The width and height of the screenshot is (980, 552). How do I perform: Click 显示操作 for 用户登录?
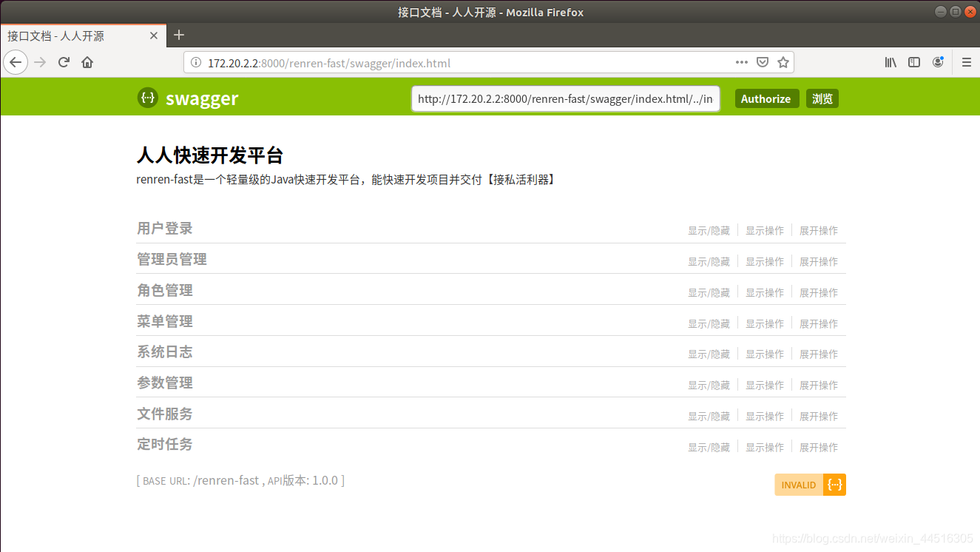pos(765,231)
